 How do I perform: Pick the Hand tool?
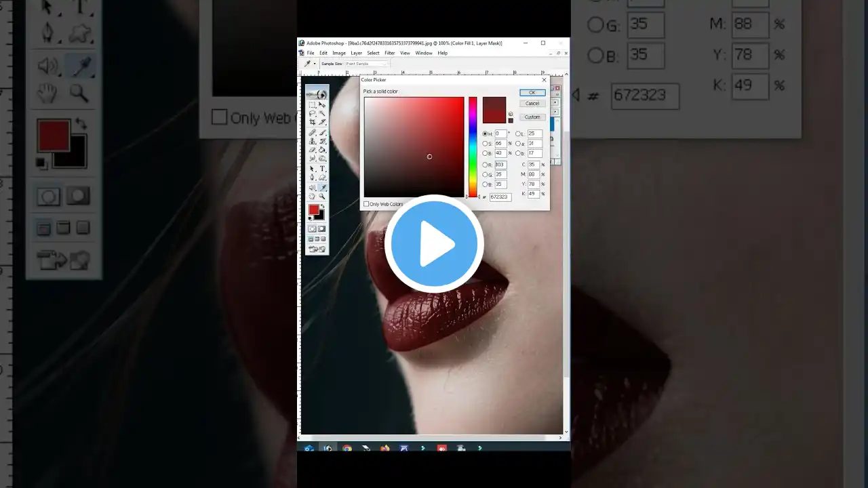pos(313,197)
